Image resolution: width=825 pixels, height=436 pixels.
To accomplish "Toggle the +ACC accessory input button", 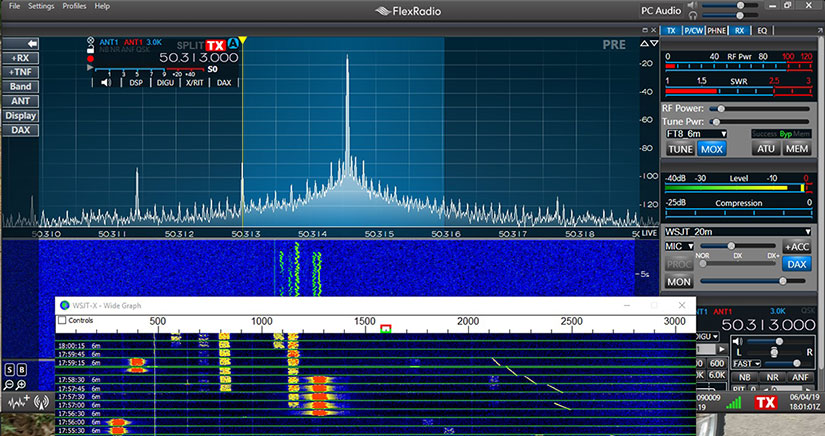I will [797, 247].
